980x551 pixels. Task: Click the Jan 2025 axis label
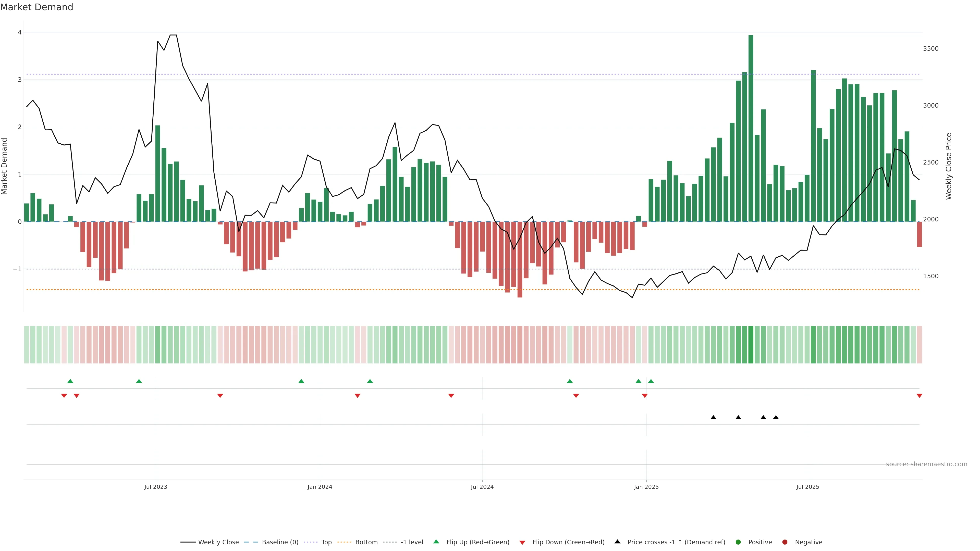click(646, 487)
